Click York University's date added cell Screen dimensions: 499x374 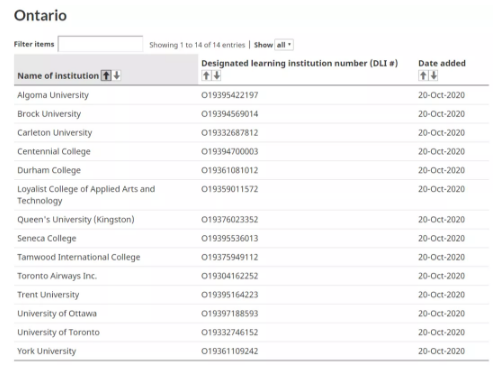441,351
